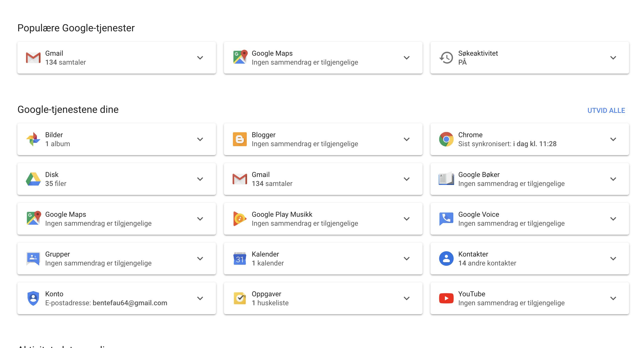This screenshot has width=644, height=348.
Task: Click the Konto shield icon
Action: point(33,298)
